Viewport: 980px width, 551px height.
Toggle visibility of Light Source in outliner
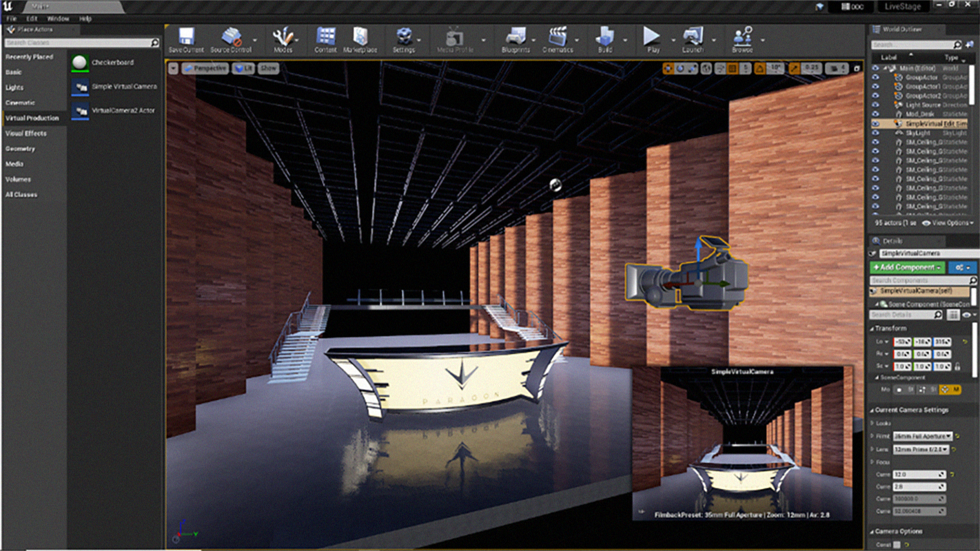875,105
